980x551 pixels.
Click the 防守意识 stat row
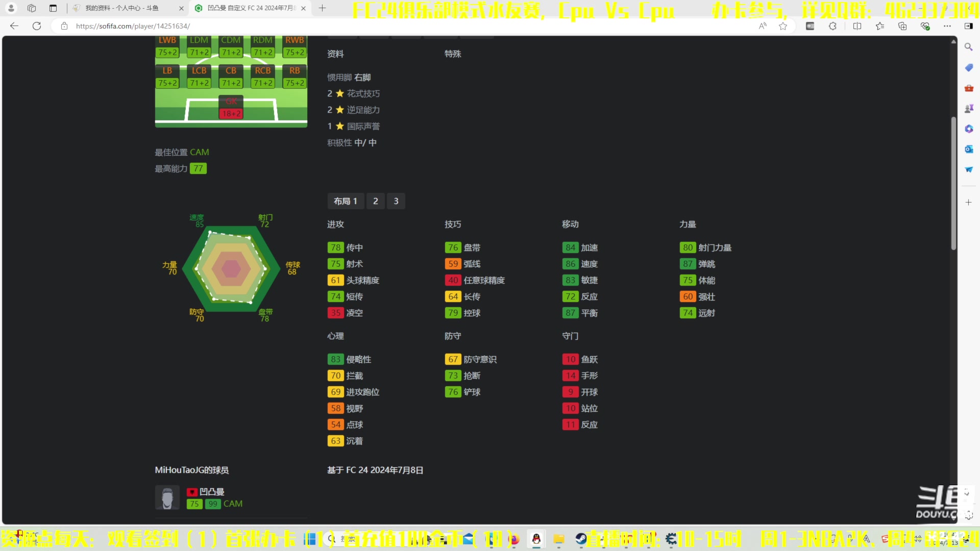[471, 359]
